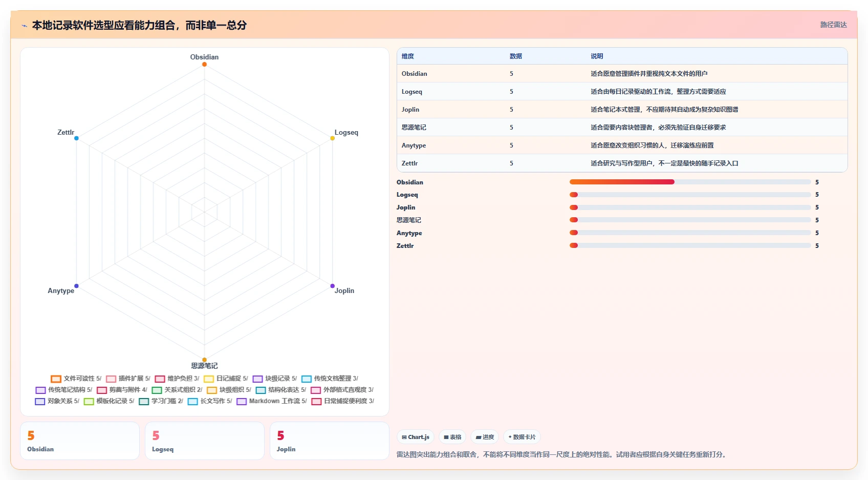Toggle the 传统笔记结构 legend entry
868x480 pixels.
pyautogui.click(x=63, y=390)
